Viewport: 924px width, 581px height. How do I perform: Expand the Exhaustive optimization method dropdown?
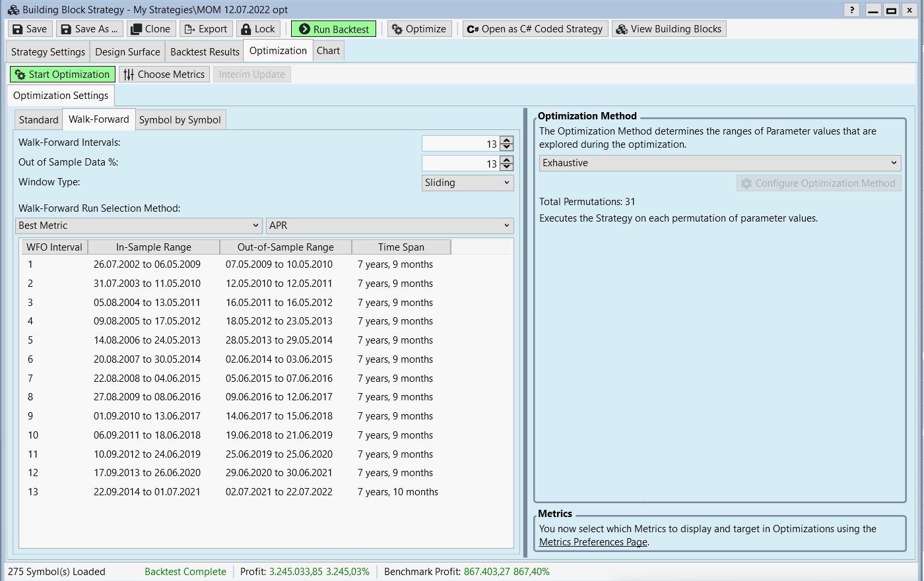click(719, 163)
